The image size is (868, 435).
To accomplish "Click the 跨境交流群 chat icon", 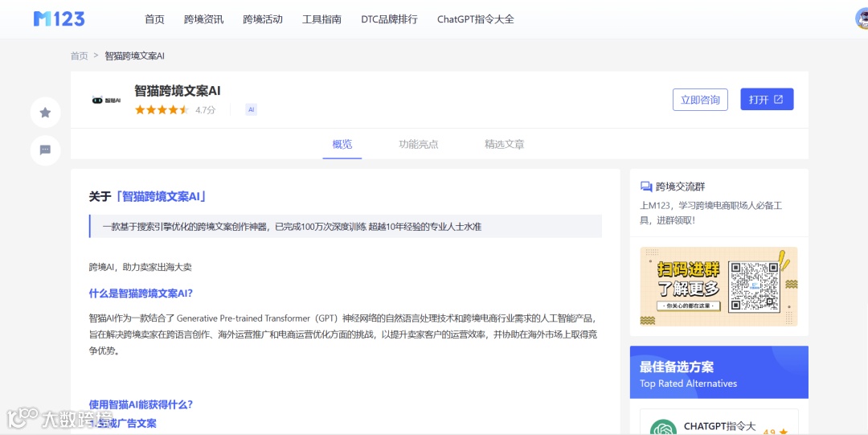I will 646,187.
